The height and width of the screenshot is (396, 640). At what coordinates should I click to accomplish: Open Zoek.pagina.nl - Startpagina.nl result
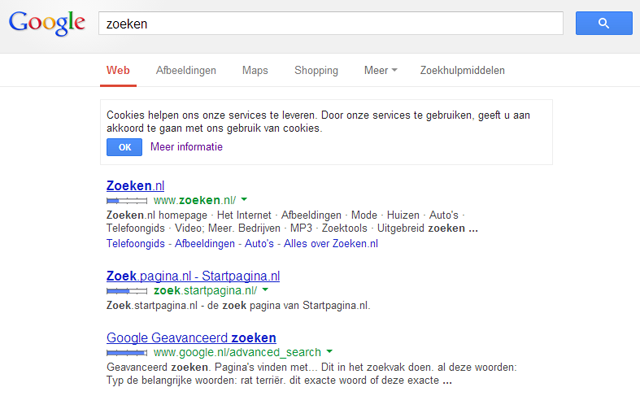193,276
